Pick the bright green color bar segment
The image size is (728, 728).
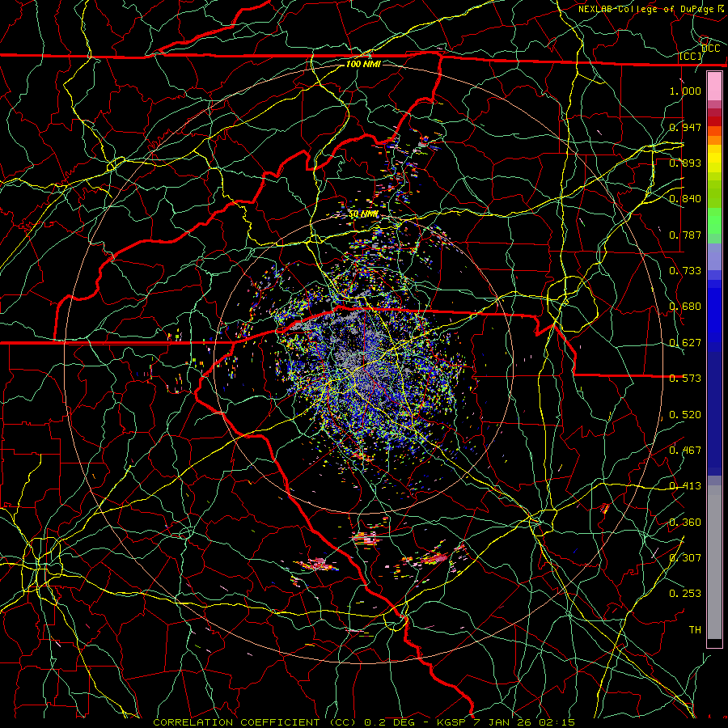[714, 221]
